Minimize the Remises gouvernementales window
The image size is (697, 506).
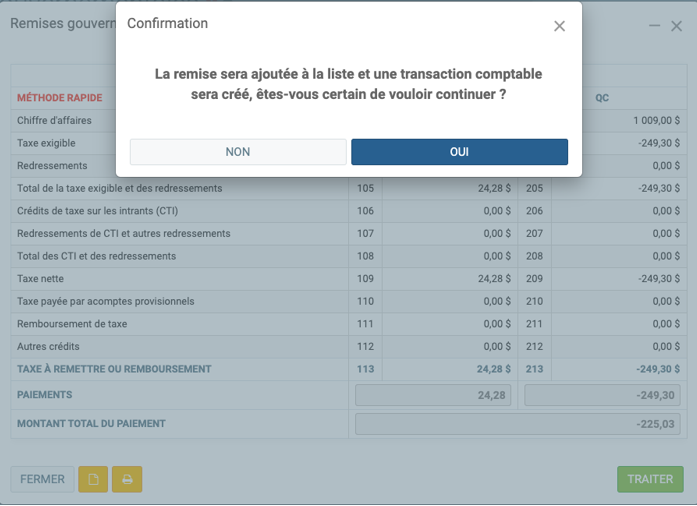click(654, 26)
